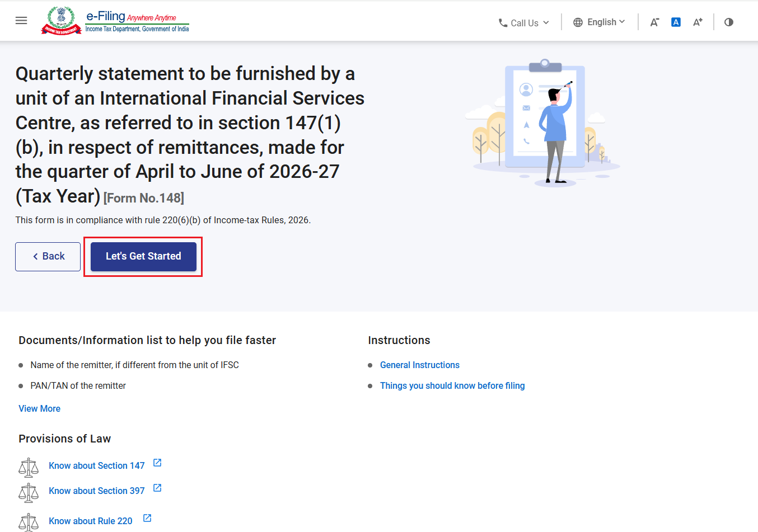The image size is (758, 532).
Task: Toggle high contrast mode
Action: (x=729, y=22)
